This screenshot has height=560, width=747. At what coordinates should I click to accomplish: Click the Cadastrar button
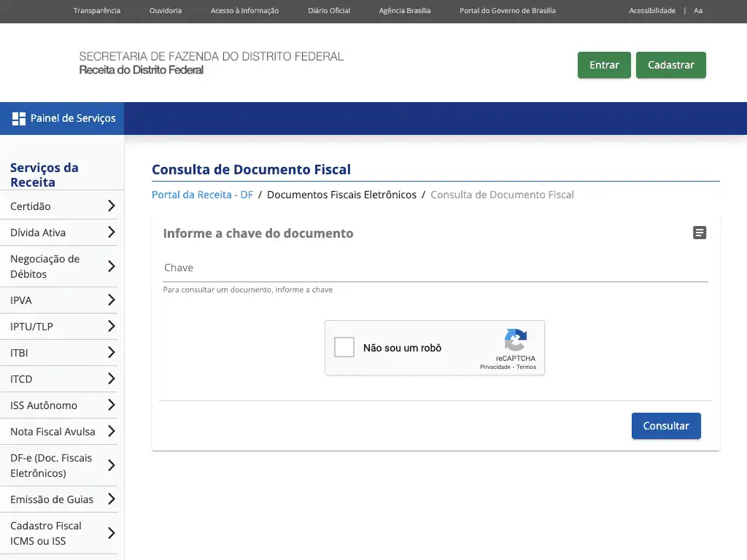(670, 65)
